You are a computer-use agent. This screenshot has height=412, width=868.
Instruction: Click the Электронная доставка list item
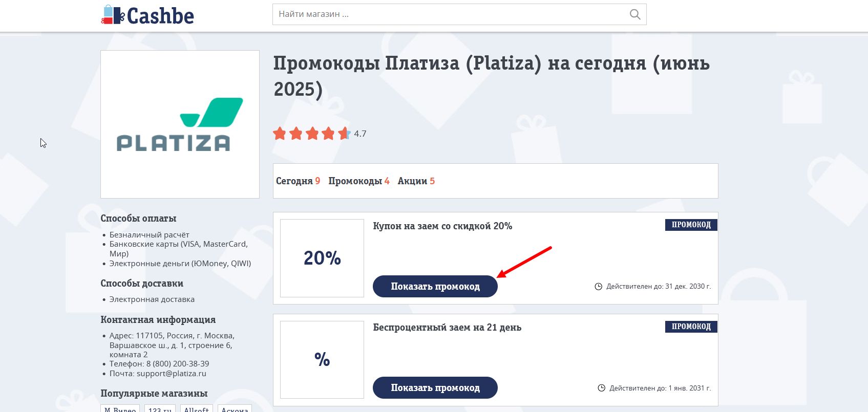[152, 299]
